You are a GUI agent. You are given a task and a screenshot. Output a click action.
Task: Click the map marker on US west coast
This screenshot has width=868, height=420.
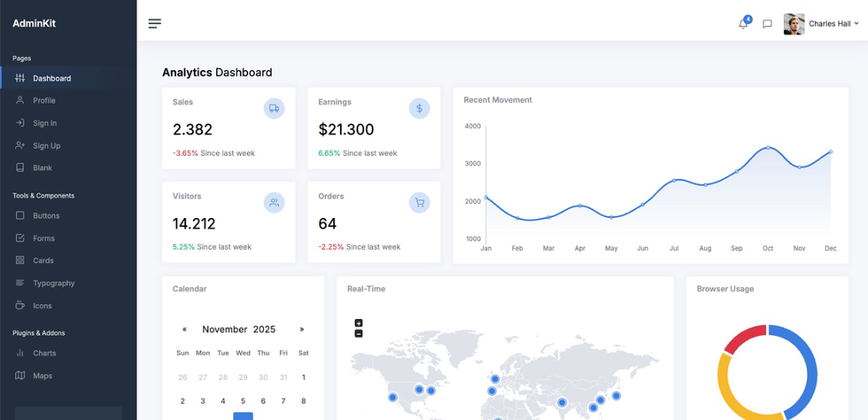coord(392,397)
